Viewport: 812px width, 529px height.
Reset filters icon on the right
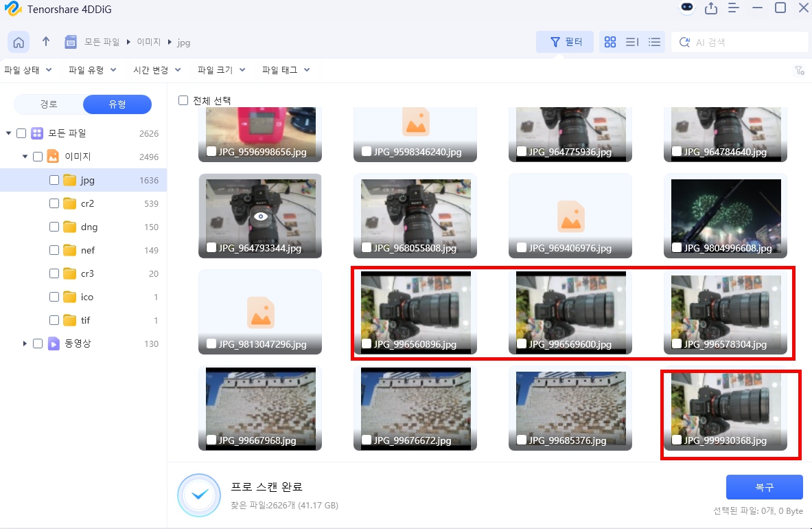tap(800, 71)
